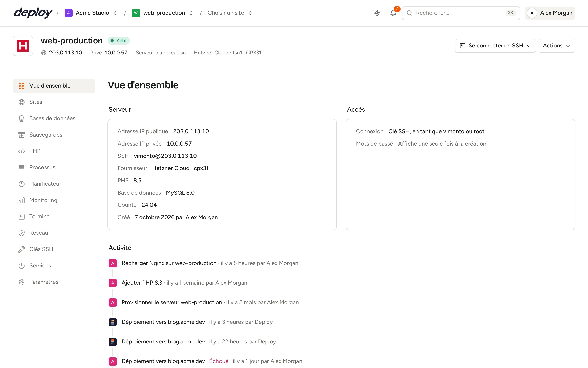Open Bases de données section
This screenshot has height=368, width=588.
(54, 118)
